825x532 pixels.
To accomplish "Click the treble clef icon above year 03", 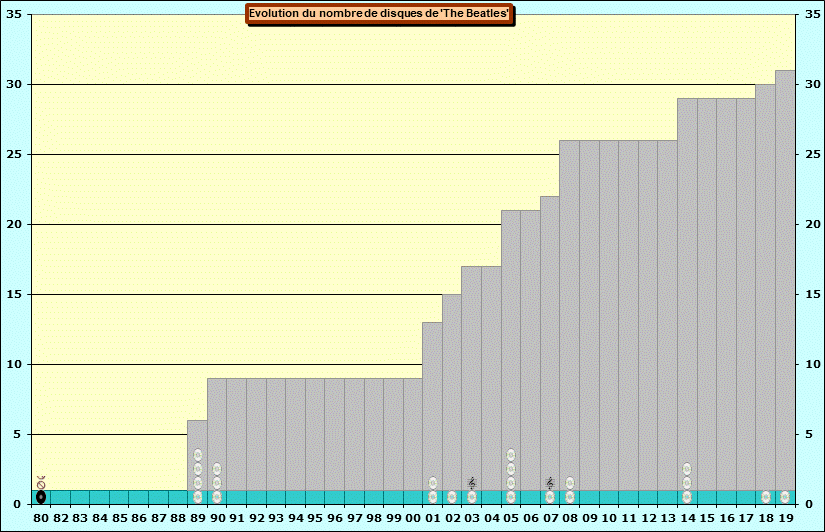I will [472, 483].
